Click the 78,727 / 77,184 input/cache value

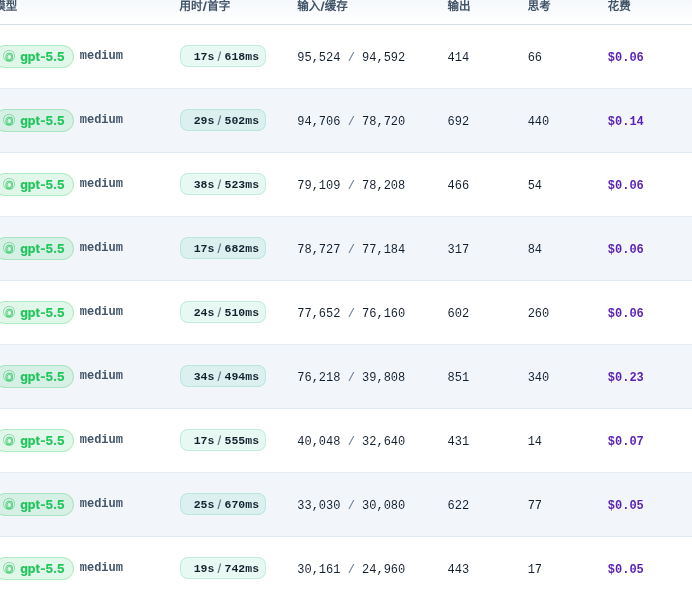click(351, 249)
